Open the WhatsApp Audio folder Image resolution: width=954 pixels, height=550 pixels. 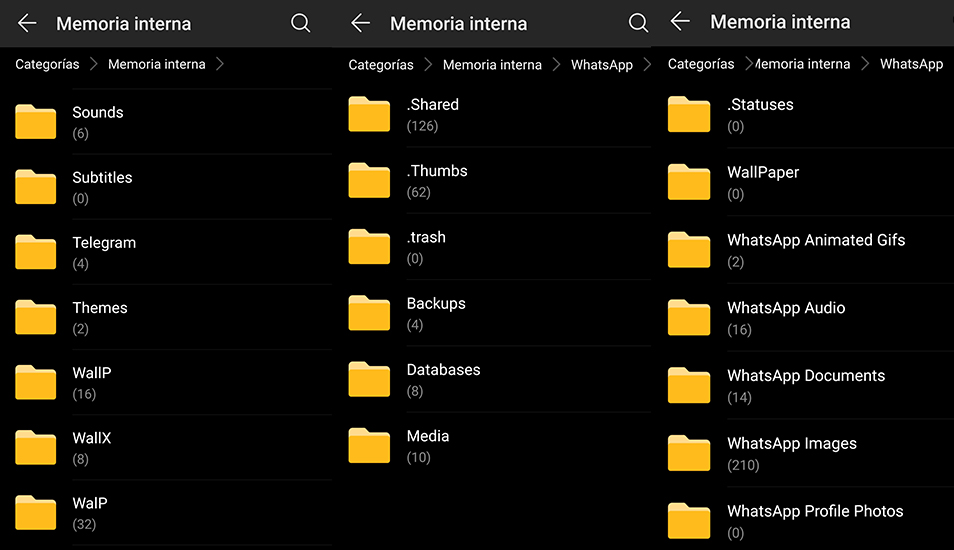pos(809,318)
